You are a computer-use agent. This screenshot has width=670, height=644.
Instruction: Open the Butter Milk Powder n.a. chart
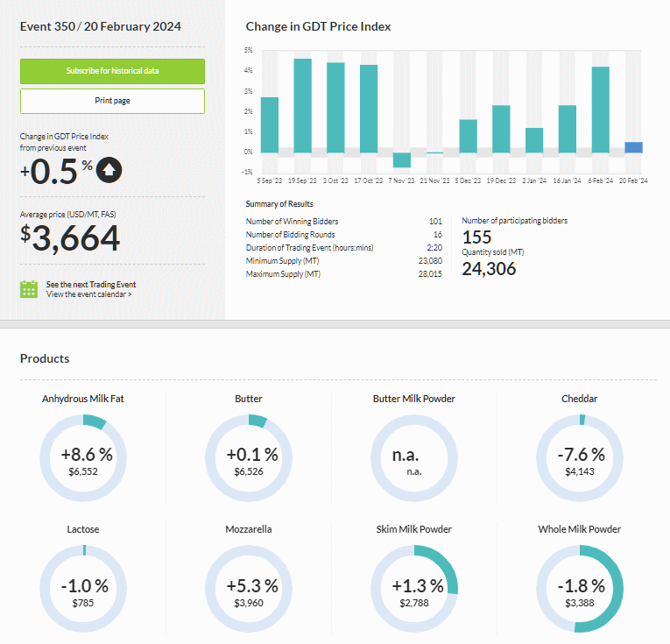point(414,458)
